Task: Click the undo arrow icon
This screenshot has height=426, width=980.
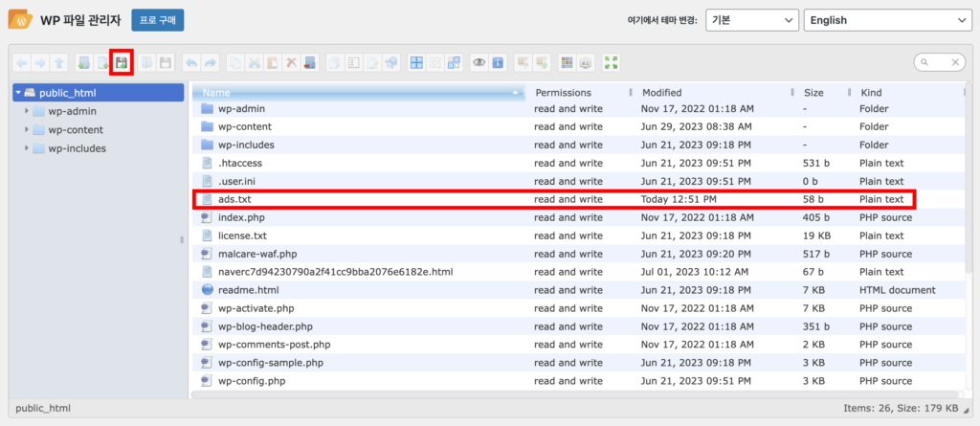Action: pyautogui.click(x=191, y=62)
